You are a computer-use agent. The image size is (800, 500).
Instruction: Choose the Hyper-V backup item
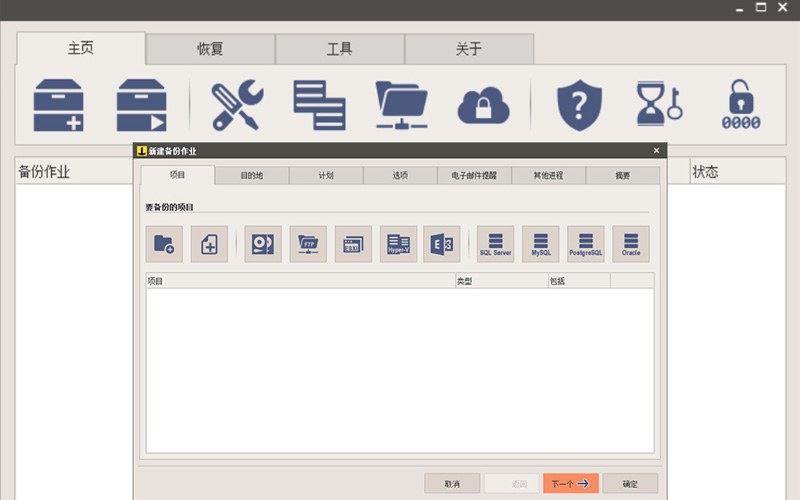tap(398, 244)
